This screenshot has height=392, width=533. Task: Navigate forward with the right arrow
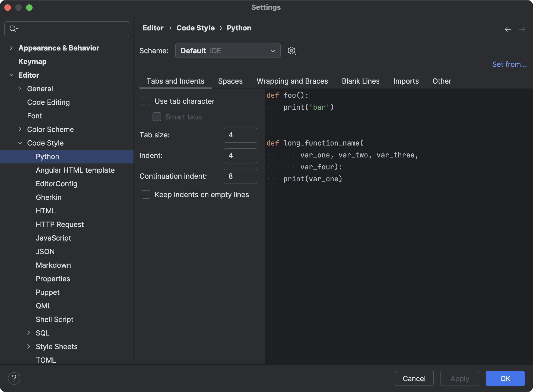(x=522, y=29)
